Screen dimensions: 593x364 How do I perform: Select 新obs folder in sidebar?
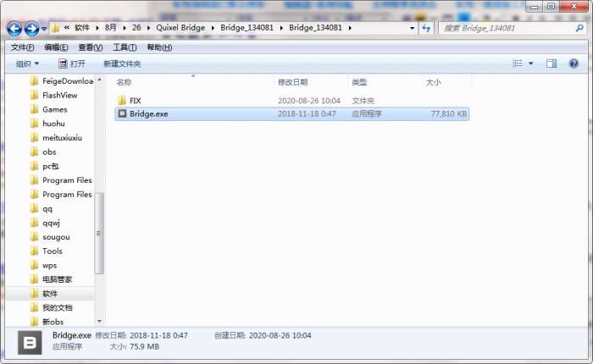[x=47, y=322]
